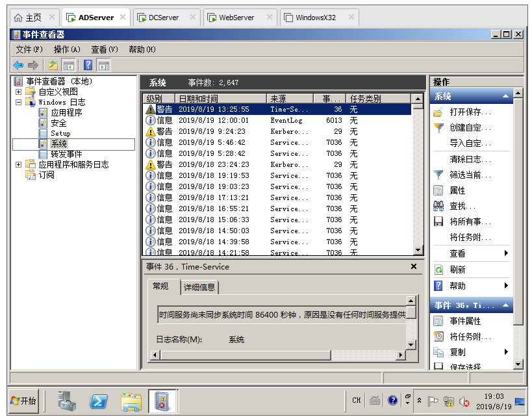This screenshot has height=417, width=532.
Task: Sort by the 日期和时间 column header
Action: (x=221, y=99)
